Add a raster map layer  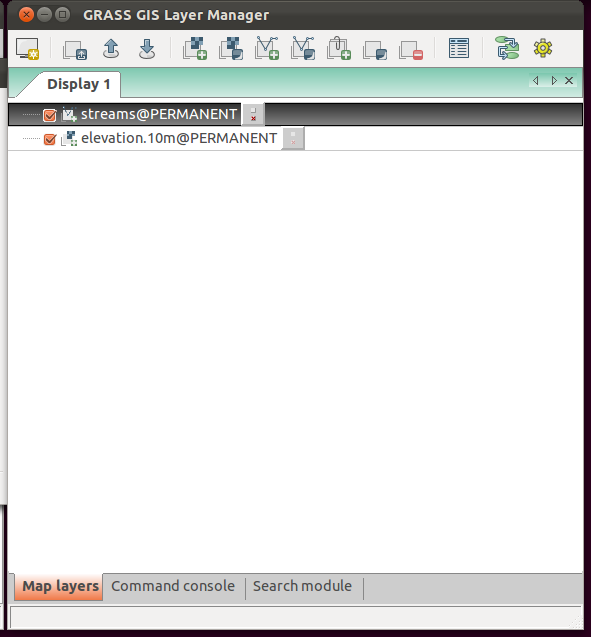pyautogui.click(x=195, y=48)
